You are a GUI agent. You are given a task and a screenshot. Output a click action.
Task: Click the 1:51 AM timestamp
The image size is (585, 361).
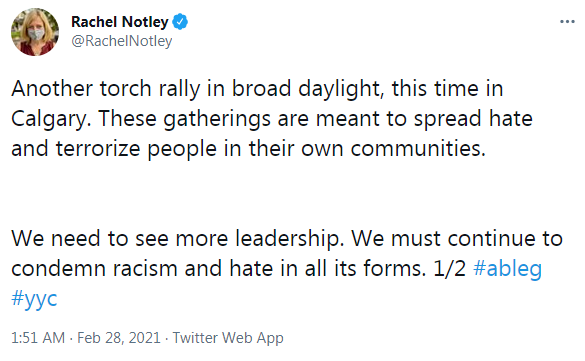(38, 338)
